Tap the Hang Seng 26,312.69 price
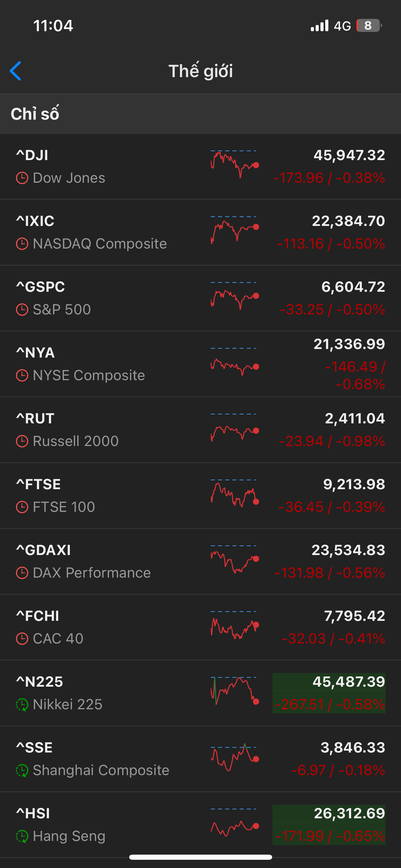Screen dimensions: 401x868 pos(349,813)
